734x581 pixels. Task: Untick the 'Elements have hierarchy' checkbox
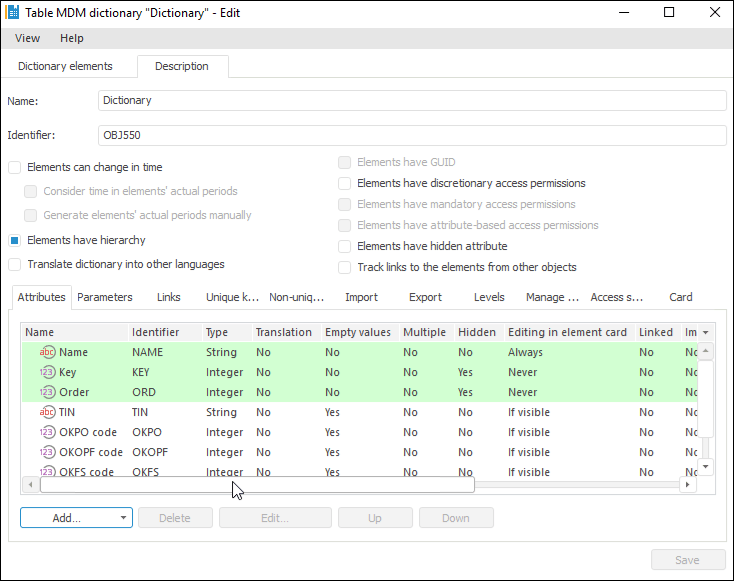14,240
